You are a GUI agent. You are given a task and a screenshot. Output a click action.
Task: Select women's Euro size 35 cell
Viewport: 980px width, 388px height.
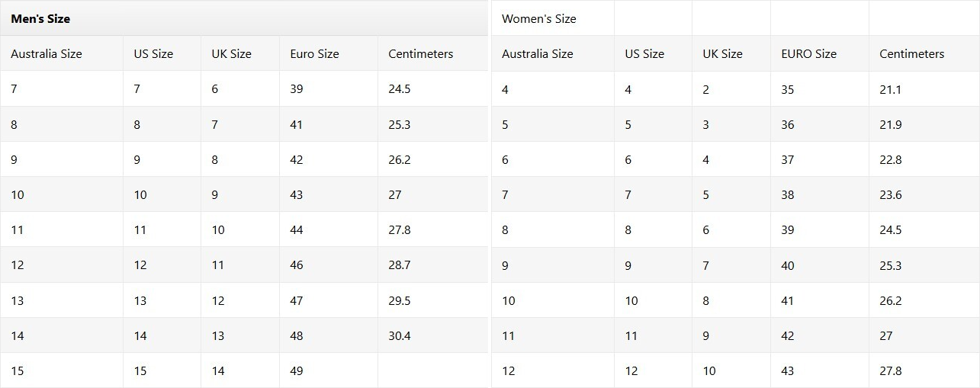pyautogui.click(x=787, y=90)
